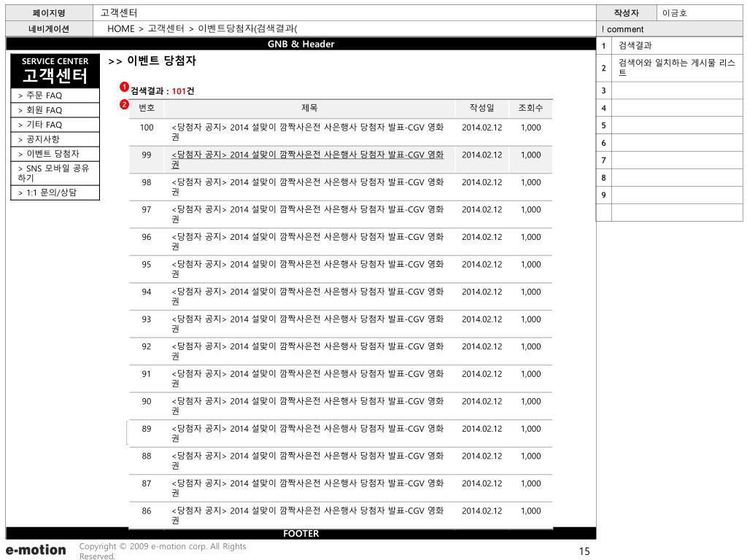Click the copyright notice text
The image size is (747, 560).
pyautogui.click(x=163, y=551)
